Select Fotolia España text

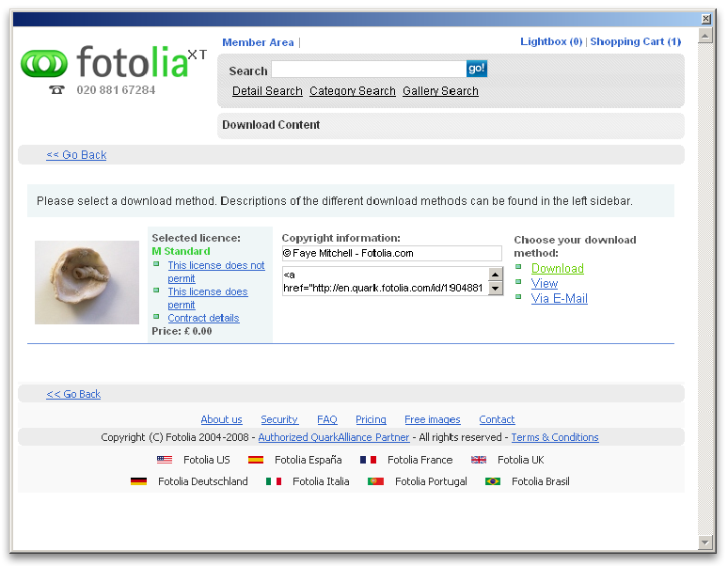309,460
